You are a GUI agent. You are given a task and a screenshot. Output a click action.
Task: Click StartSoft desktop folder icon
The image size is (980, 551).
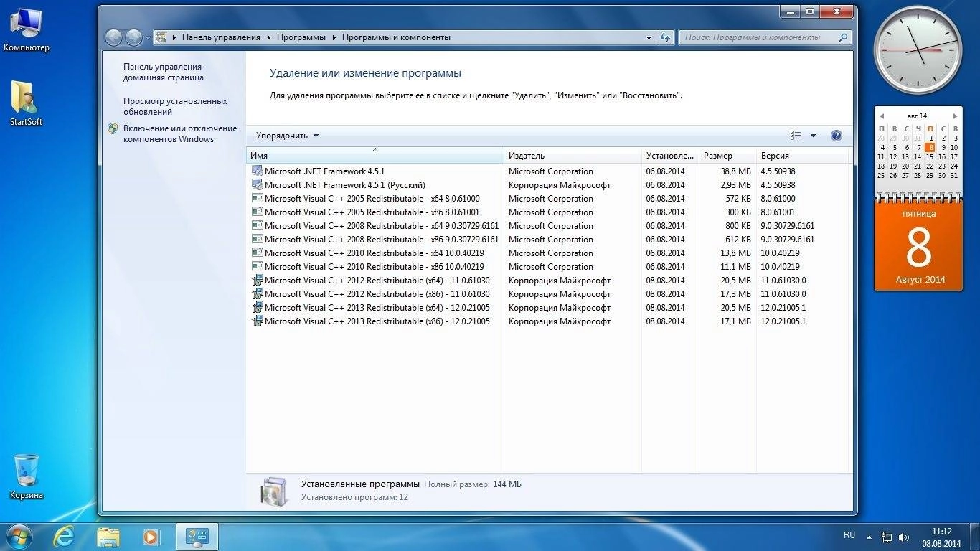click(x=26, y=103)
